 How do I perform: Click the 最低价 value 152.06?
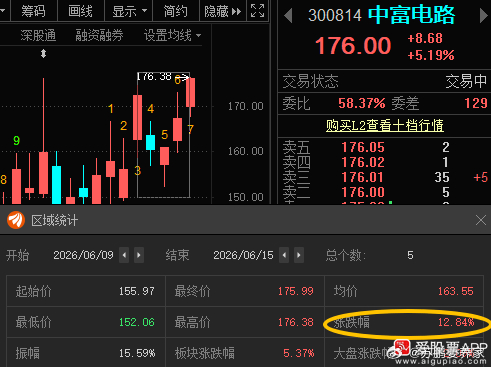point(137,322)
